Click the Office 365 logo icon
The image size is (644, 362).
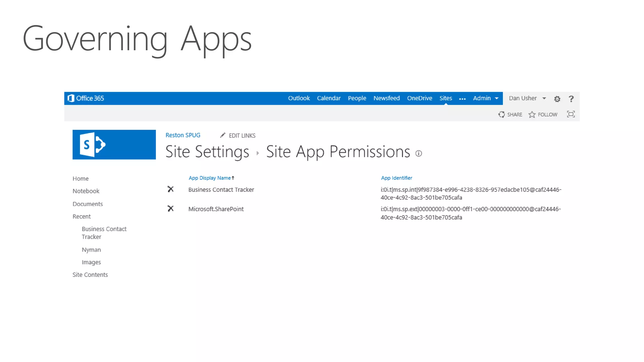pos(71,98)
